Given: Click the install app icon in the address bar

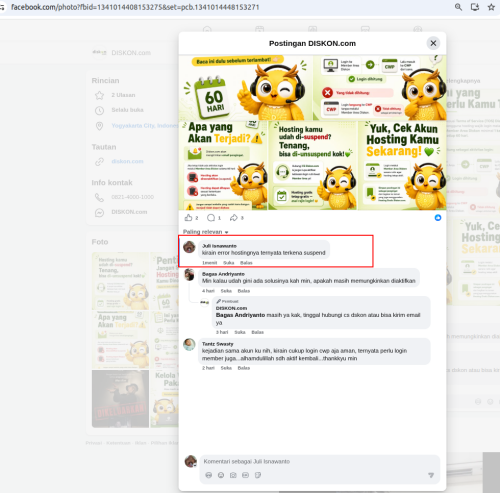Looking at the screenshot, I should [x=475, y=7].
